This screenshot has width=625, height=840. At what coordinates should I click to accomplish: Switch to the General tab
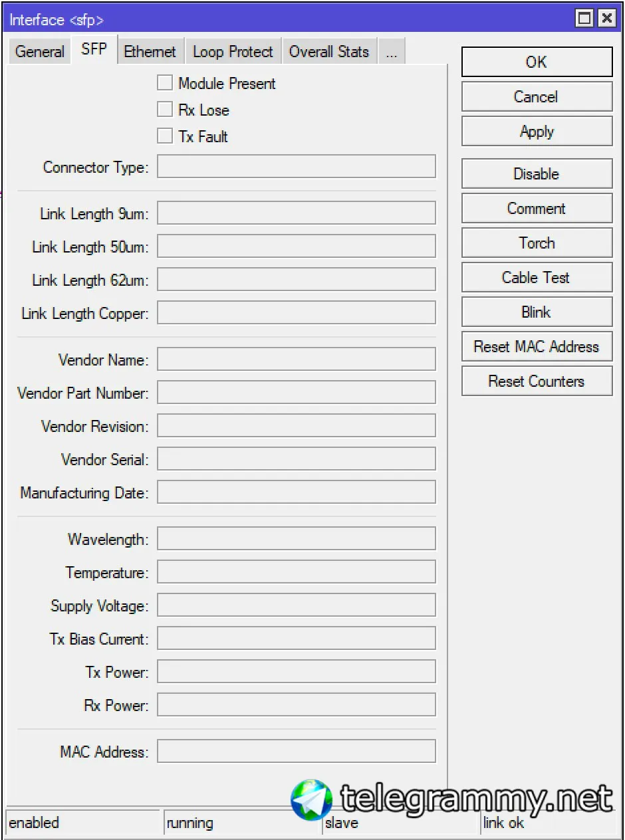[39, 51]
